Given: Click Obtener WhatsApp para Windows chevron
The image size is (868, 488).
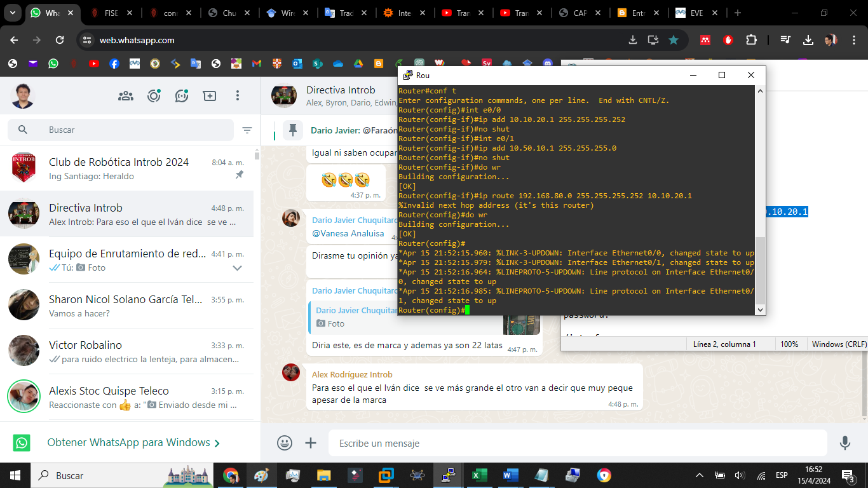Looking at the screenshot, I should (x=218, y=443).
